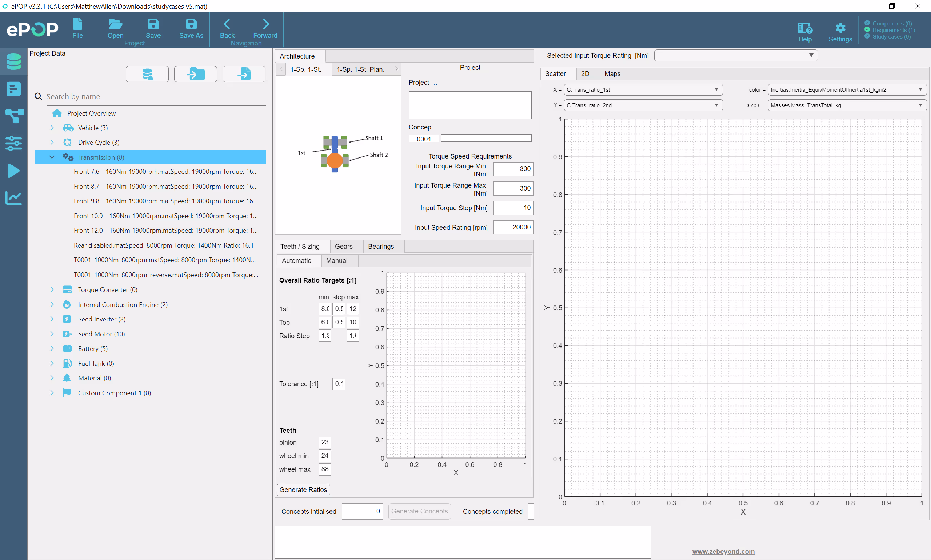Screen dimensions: 931x560
Task: Open the Help icon
Action: tap(804, 29)
